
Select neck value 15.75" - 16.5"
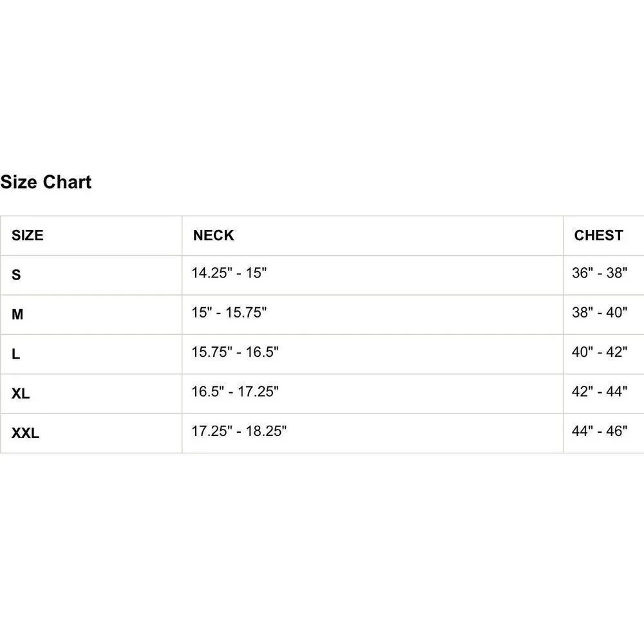[235, 352]
